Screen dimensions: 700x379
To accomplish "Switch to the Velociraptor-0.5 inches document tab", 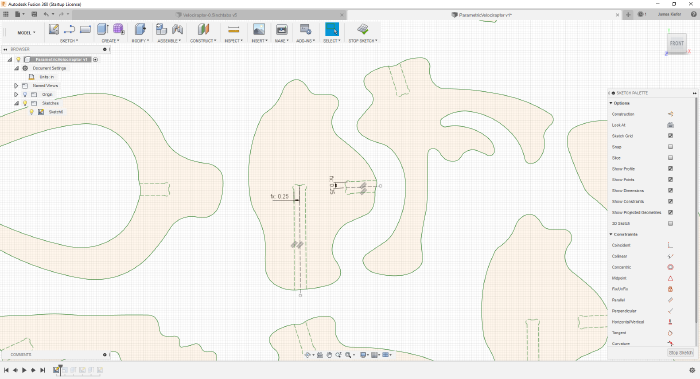I will pos(210,15).
